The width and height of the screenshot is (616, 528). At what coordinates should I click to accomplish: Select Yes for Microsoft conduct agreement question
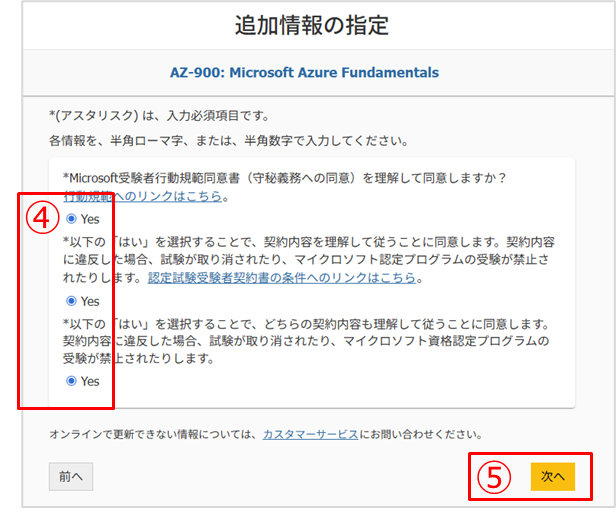point(71,219)
